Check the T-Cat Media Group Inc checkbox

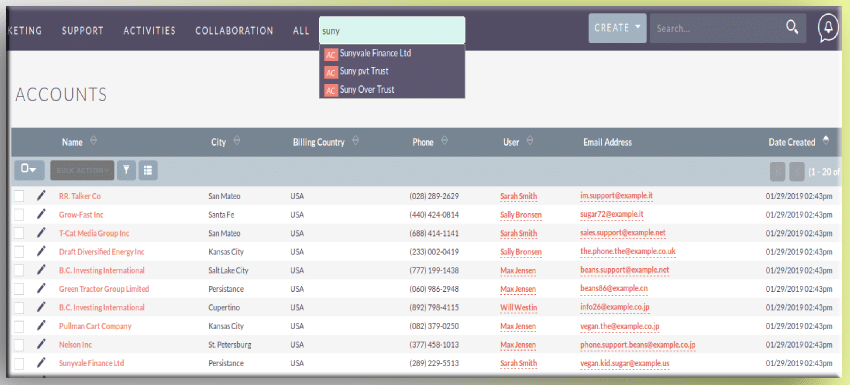pyautogui.click(x=19, y=233)
